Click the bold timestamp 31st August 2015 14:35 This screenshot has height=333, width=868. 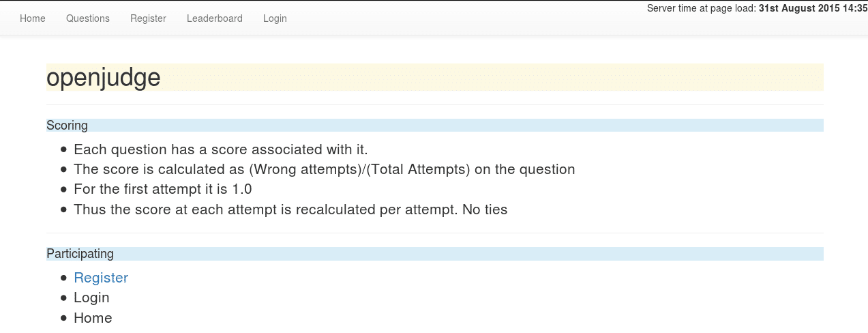[811, 8]
